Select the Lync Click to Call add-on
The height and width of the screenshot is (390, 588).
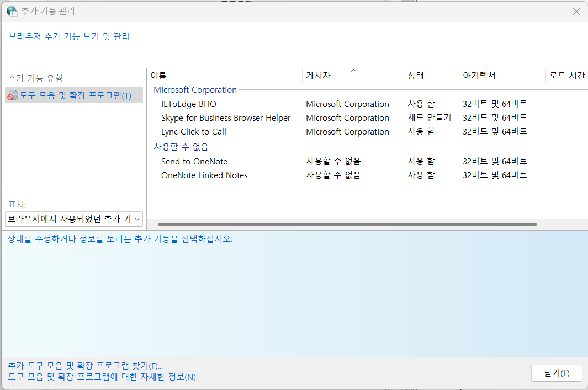click(x=368, y=131)
